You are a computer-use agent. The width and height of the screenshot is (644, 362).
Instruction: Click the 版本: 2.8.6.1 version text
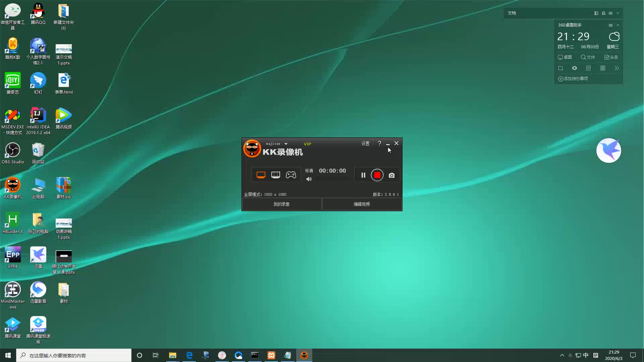[386, 194]
